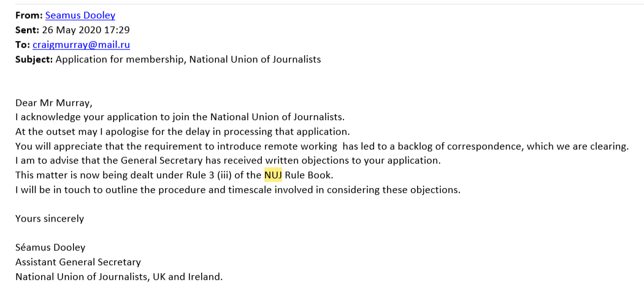Click the sentence apologising for the delay
The image size is (644, 305).
pyautogui.click(x=182, y=132)
